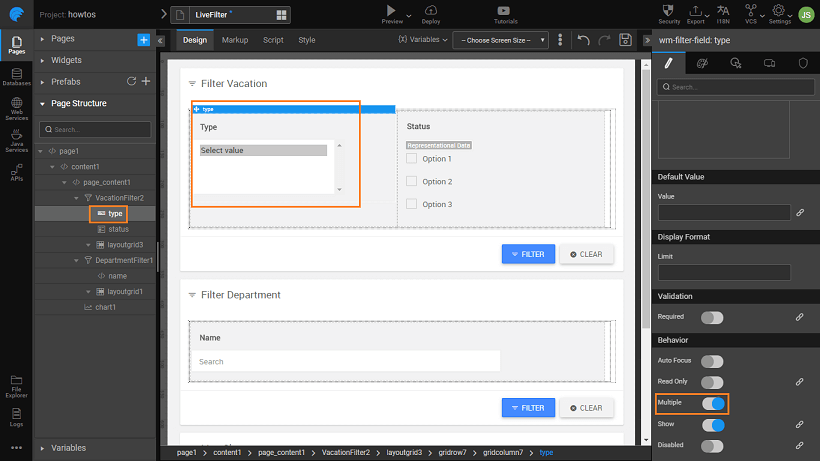The height and width of the screenshot is (461, 820).
Task: Open the Choose Screen Size dropdown
Action: (500, 40)
